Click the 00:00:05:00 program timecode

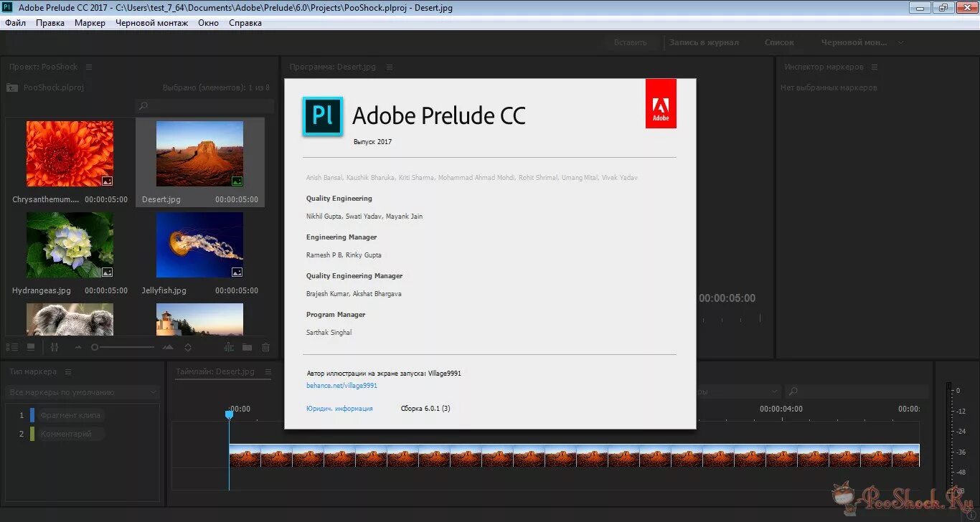point(727,298)
